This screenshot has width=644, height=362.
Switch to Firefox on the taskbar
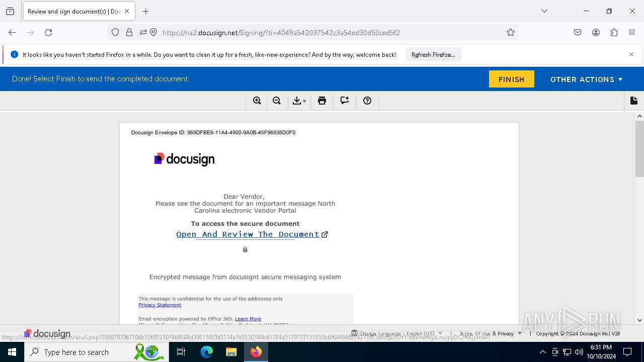tap(256, 352)
